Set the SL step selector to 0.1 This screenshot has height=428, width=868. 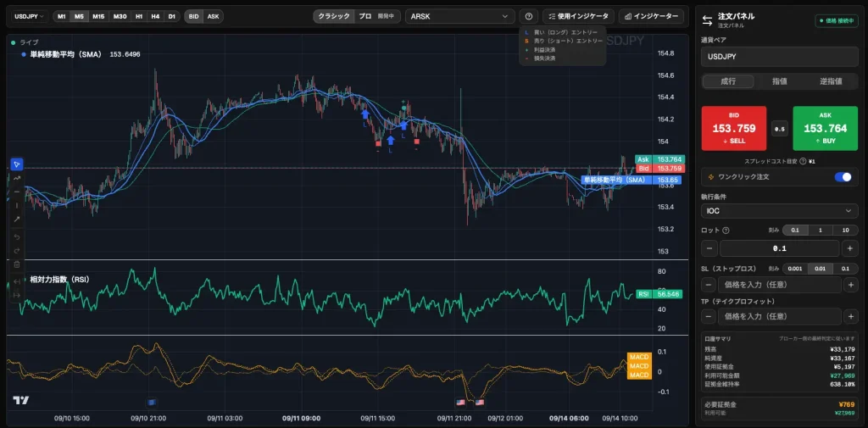(845, 269)
